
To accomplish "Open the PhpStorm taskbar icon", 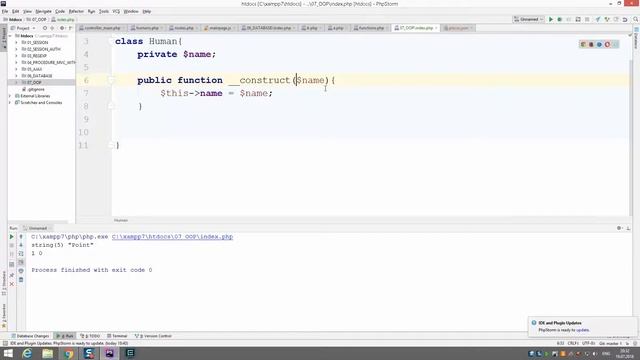I will 109,353.
